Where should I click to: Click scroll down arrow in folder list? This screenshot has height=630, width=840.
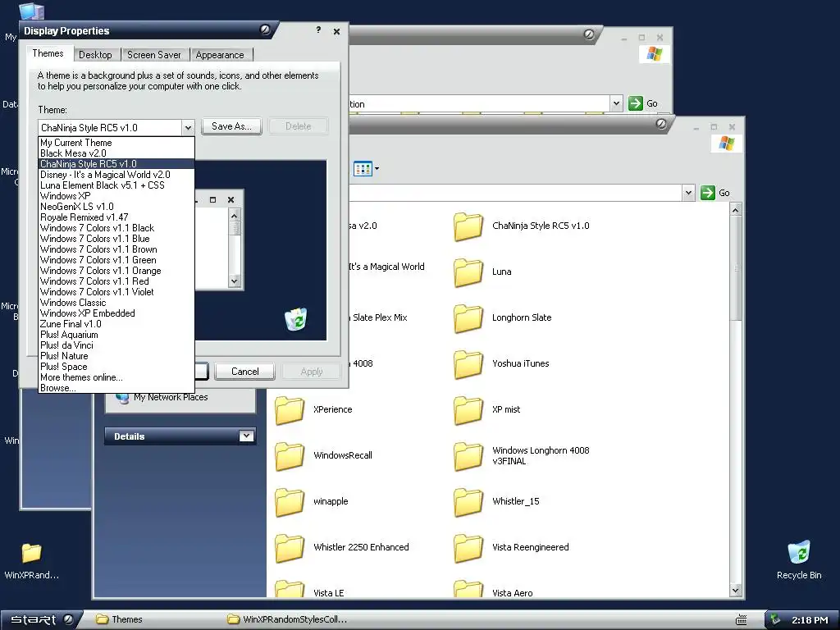tap(736, 591)
